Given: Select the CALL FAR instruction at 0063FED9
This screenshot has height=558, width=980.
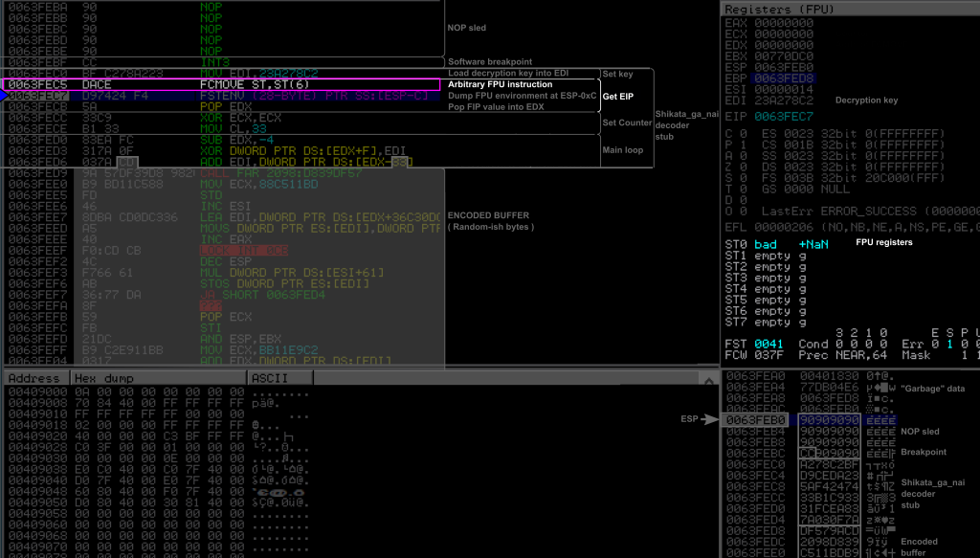Looking at the screenshot, I should [x=268, y=173].
